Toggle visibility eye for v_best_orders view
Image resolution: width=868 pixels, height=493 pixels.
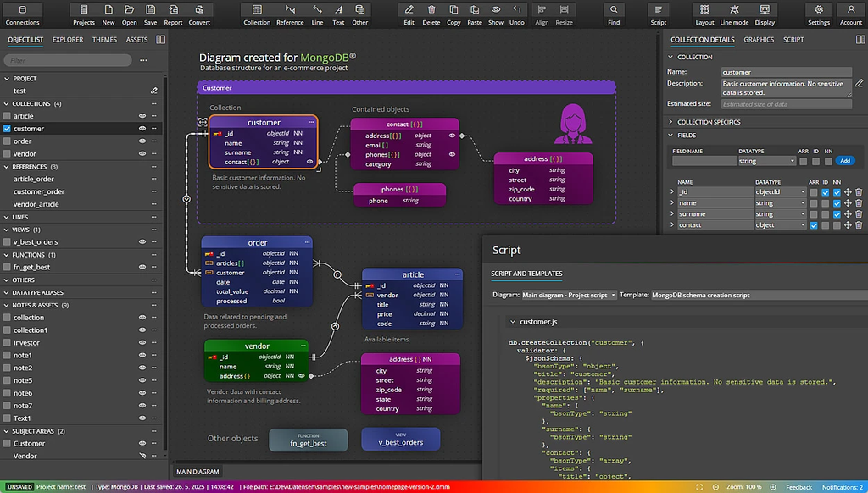(x=142, y=241)
